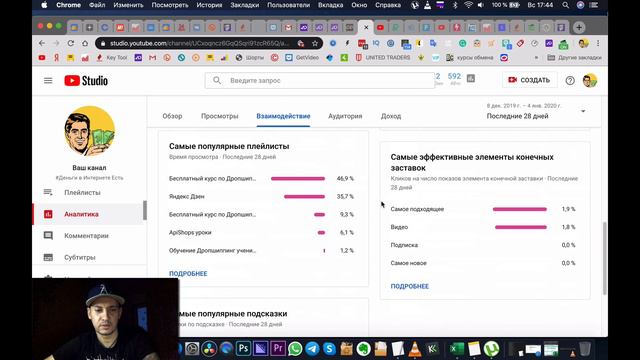Click the page scrollbar on the right
The image size is (640, 360).
point(604,258)
